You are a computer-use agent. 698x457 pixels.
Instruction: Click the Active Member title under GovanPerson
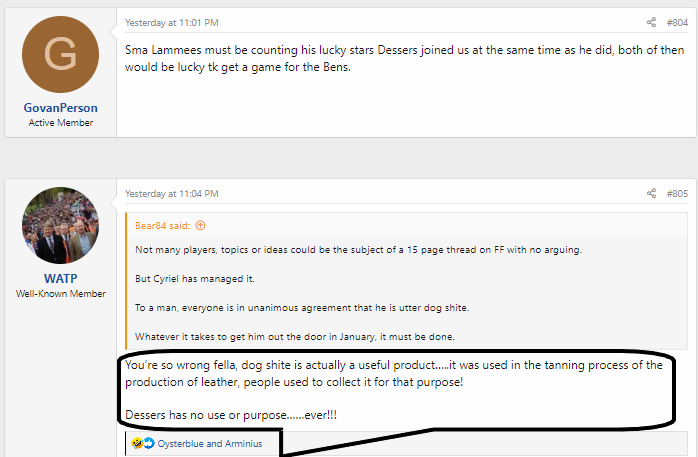[60, 123]
